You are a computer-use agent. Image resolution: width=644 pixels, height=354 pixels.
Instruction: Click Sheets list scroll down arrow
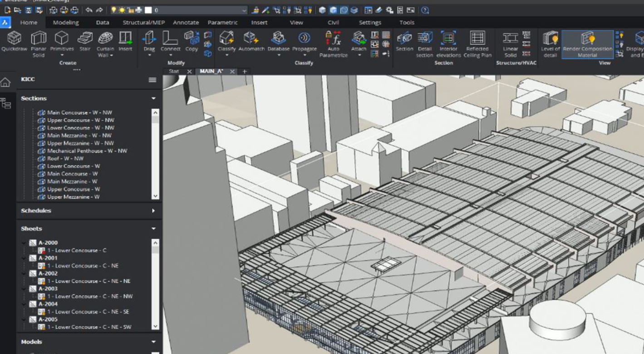[156, 326]
